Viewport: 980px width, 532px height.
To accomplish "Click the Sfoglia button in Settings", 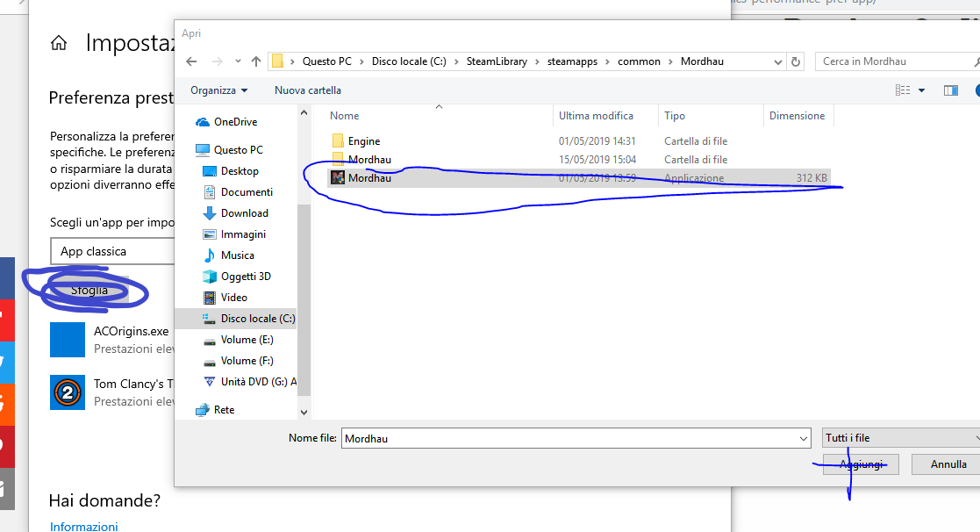I will (x=89, y=290).
